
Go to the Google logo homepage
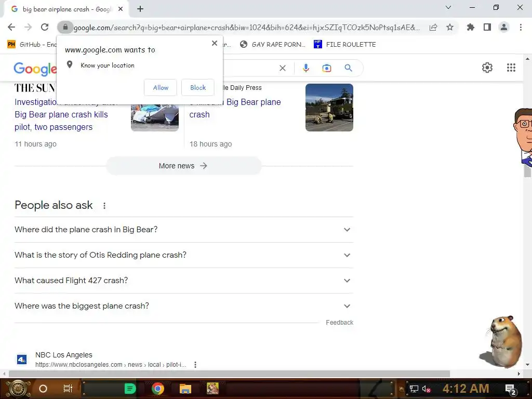(x=35, y=69)
